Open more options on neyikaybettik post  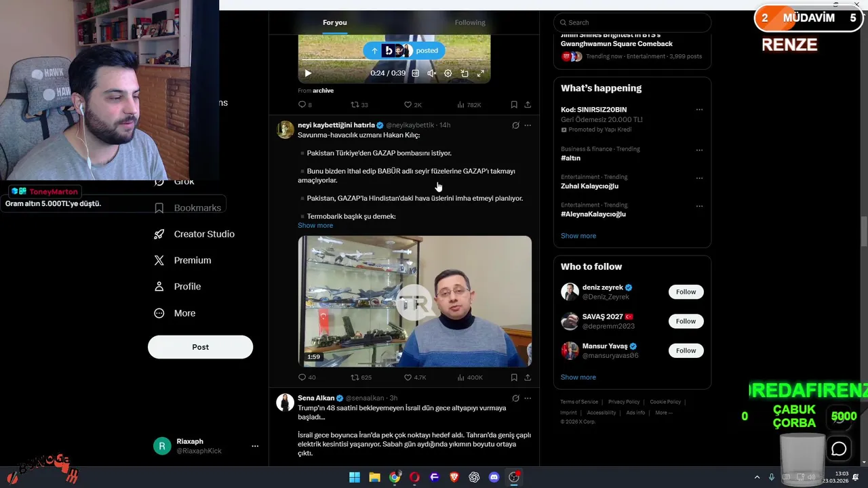tap(528, 125)
